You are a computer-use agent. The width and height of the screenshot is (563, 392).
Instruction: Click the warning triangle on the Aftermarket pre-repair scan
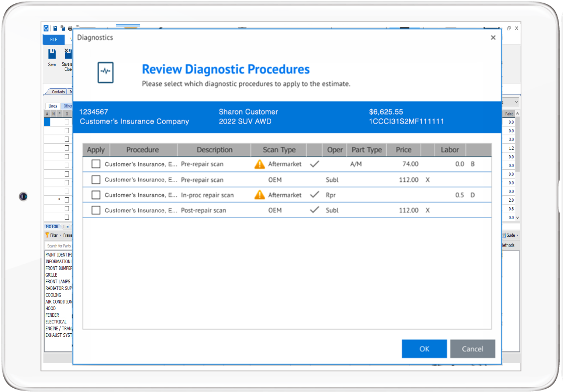tap(260, 164)
